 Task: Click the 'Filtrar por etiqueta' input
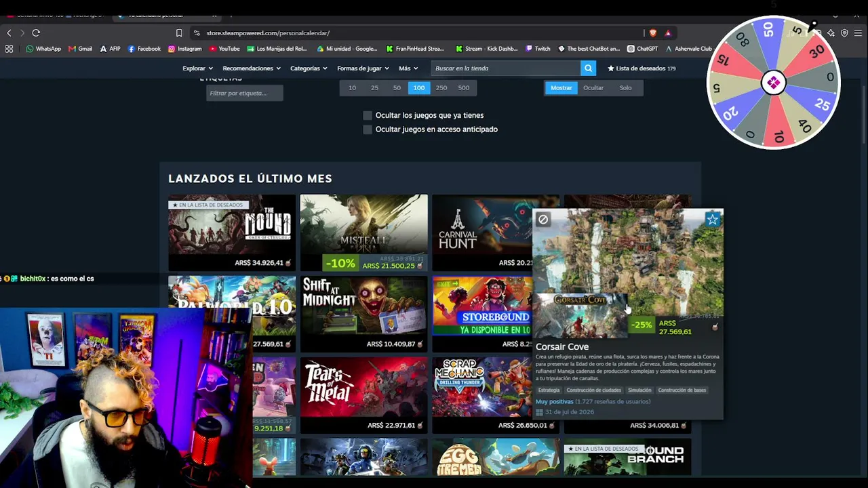point(245,93)
